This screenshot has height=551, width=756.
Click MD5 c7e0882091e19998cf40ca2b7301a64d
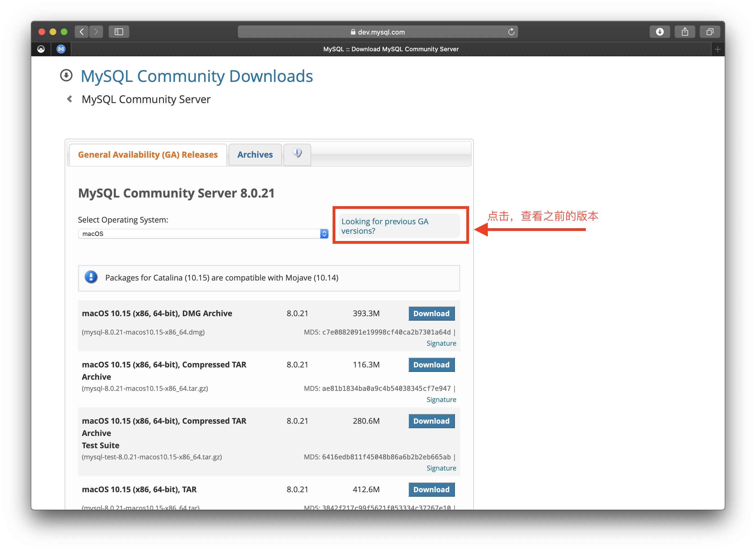(386, 332)
